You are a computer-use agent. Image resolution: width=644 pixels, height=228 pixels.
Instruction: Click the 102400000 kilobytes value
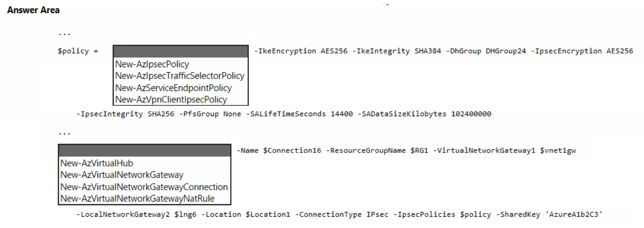click(468, 114)
